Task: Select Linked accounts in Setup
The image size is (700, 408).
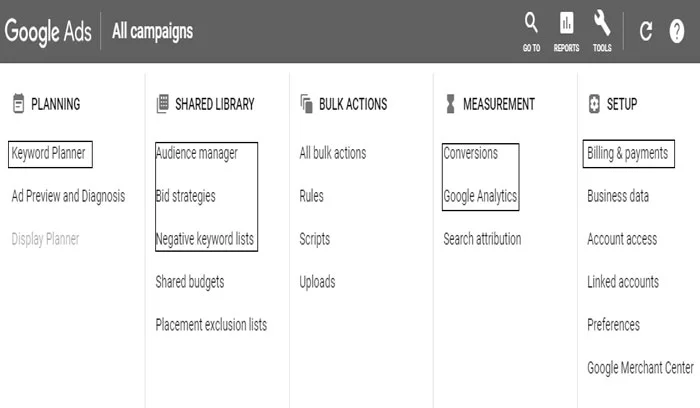Action: [623, 282]
